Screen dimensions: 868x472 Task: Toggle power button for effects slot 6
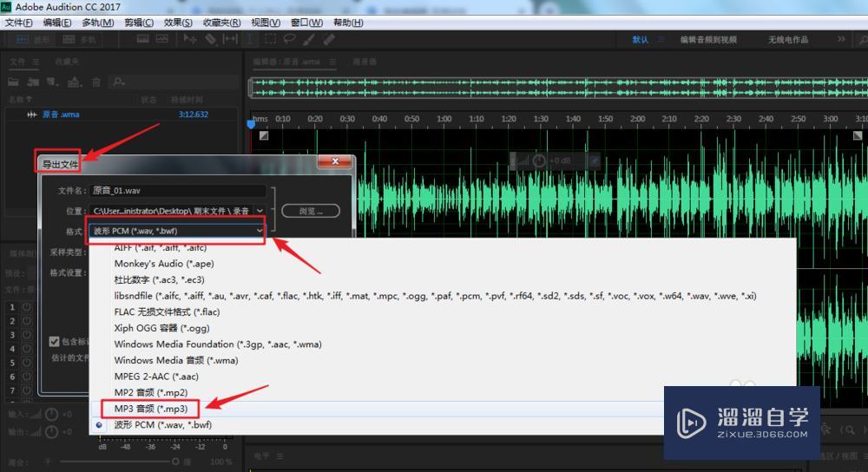coord(27,377)
